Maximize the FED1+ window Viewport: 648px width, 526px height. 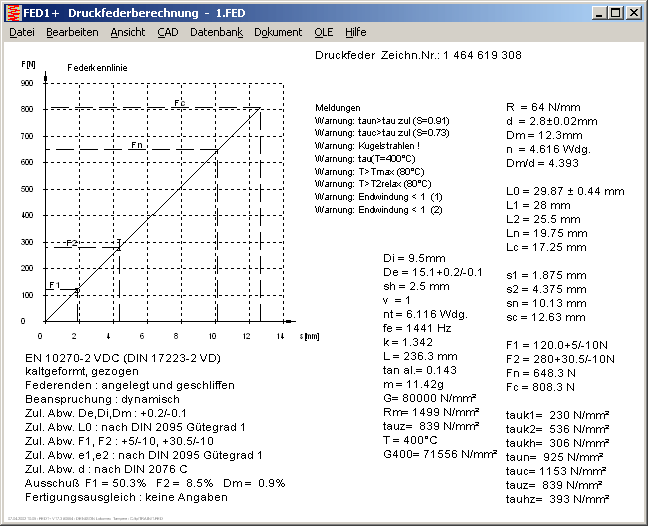coord(616,13)
